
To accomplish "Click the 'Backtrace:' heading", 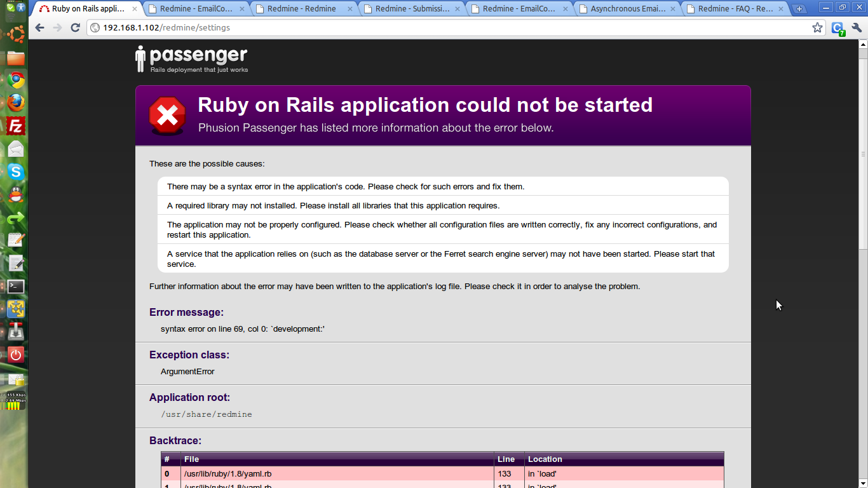I will coord(175,440).
